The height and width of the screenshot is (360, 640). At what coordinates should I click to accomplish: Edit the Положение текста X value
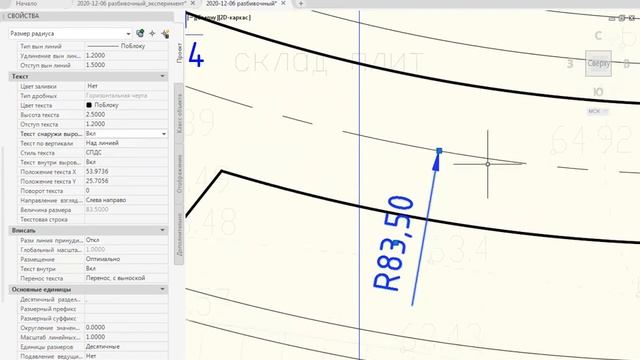click(126, 172)
